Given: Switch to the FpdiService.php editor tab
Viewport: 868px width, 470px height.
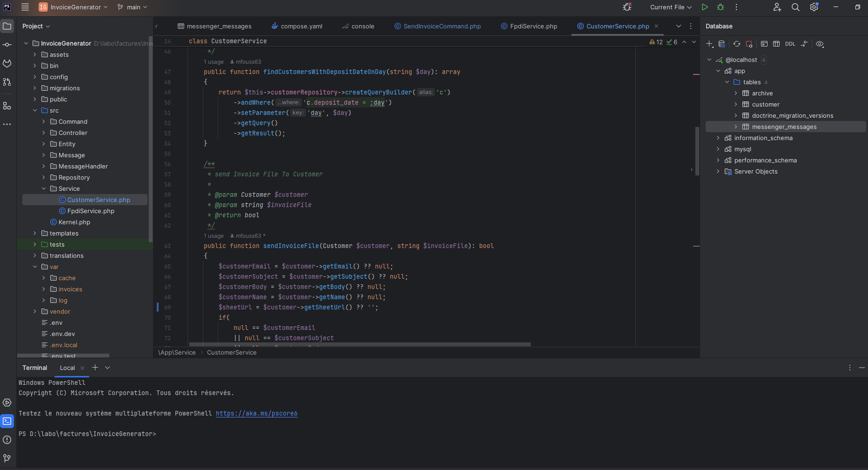Looking at the screenshot, I should pyautogui.click(x=533, y=26).
